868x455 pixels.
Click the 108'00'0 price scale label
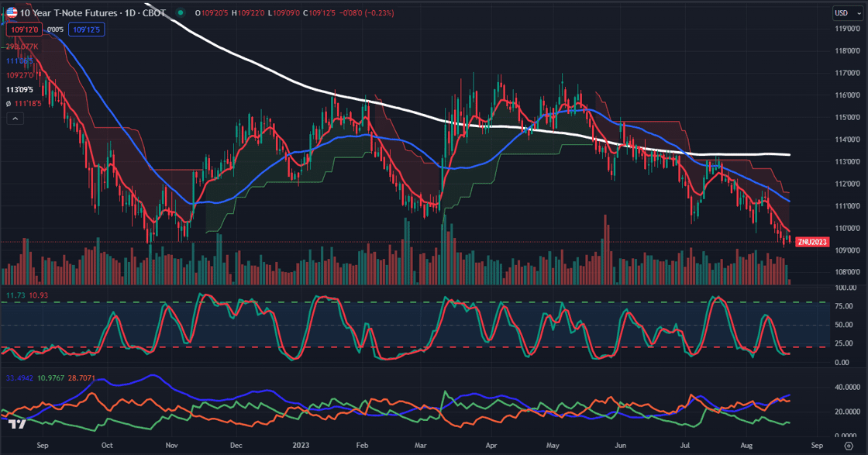click(847, 272)
